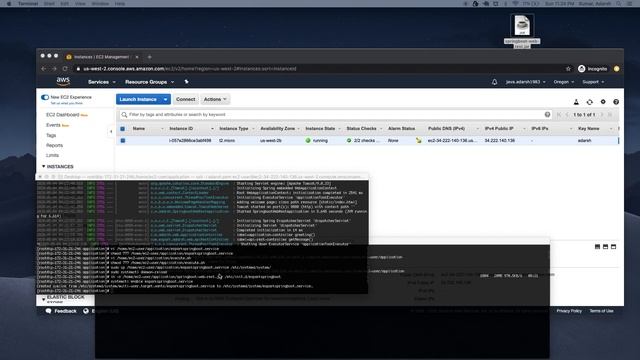Go back in browser history
640x360 pixels.
pos(44,69)
